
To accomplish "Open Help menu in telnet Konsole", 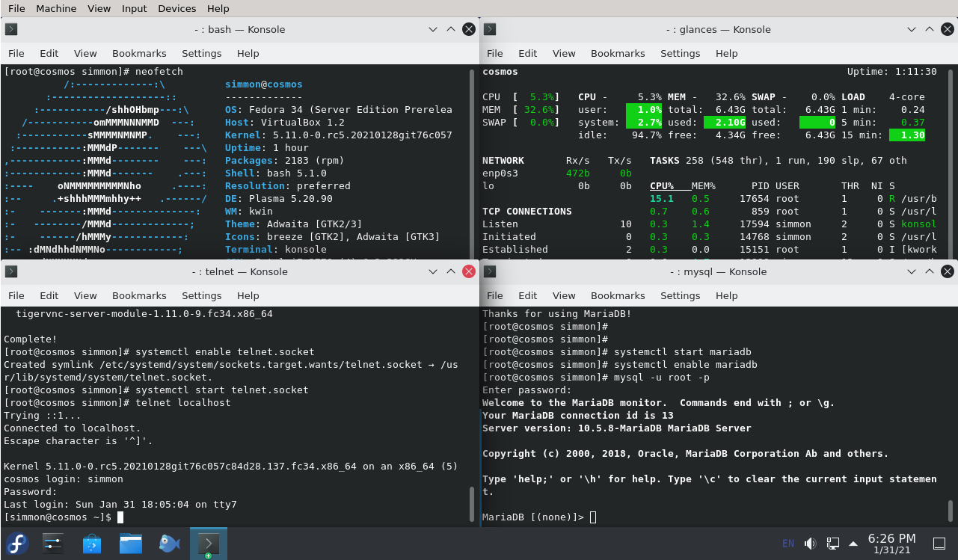I will (x=248, y=296).
